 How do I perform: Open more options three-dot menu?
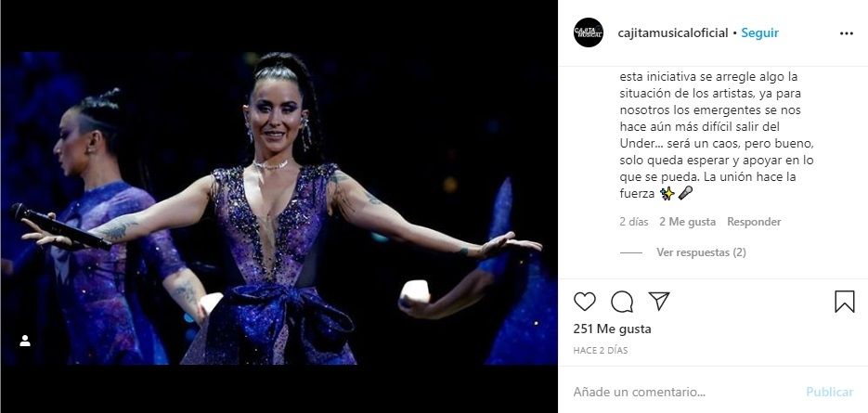(x=847, y=33)
